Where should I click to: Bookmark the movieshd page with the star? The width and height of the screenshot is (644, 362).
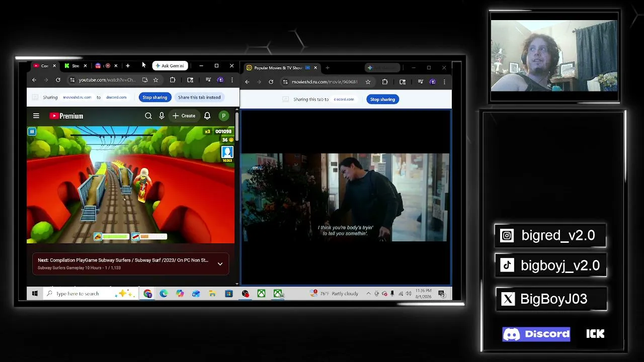pyautogui.click(x=368, y=82)
